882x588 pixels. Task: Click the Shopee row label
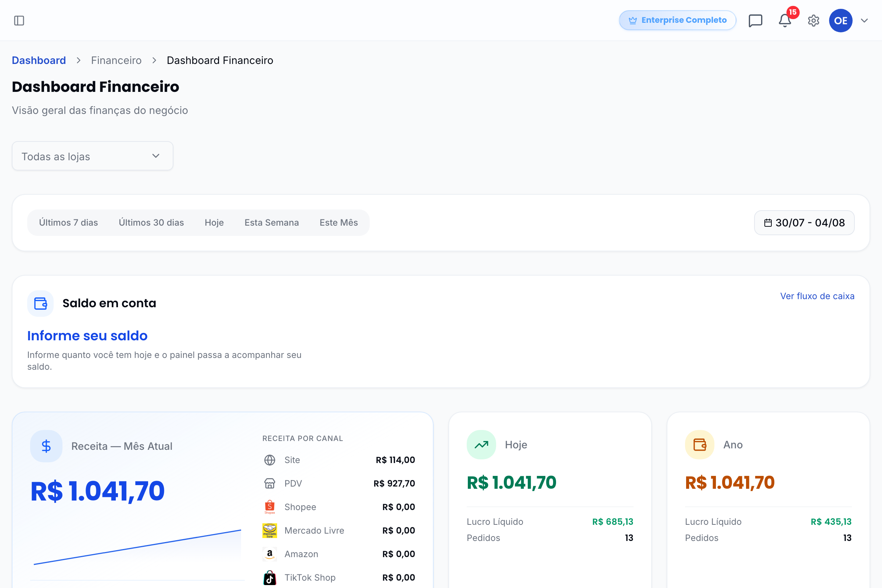point(300,507)
